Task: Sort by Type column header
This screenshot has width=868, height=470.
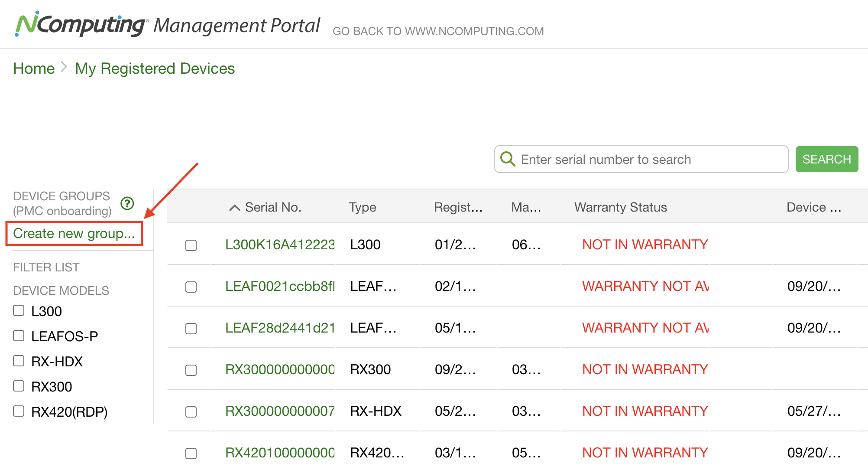Action: pyautogui.click(x=363, y=207)
